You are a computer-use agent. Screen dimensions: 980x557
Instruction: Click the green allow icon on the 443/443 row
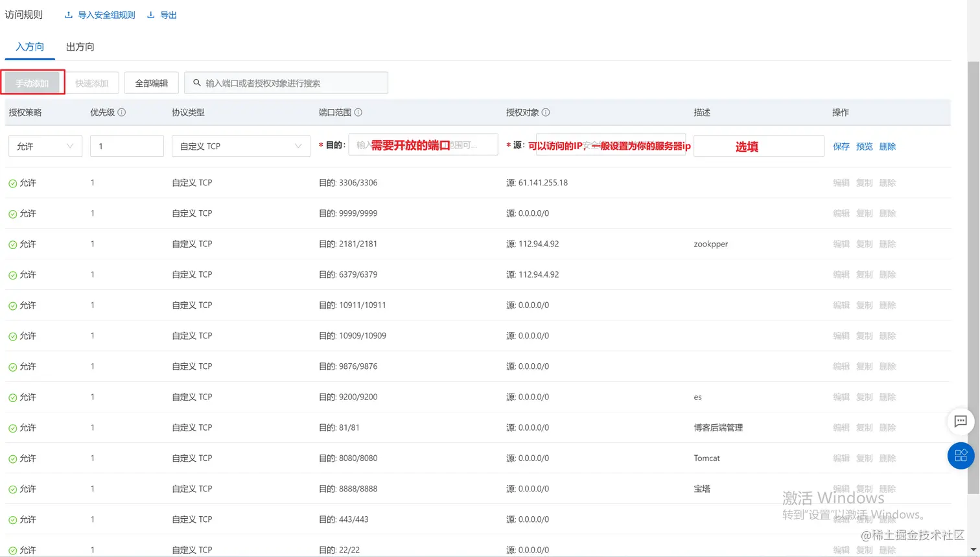(x=13, y=520)
